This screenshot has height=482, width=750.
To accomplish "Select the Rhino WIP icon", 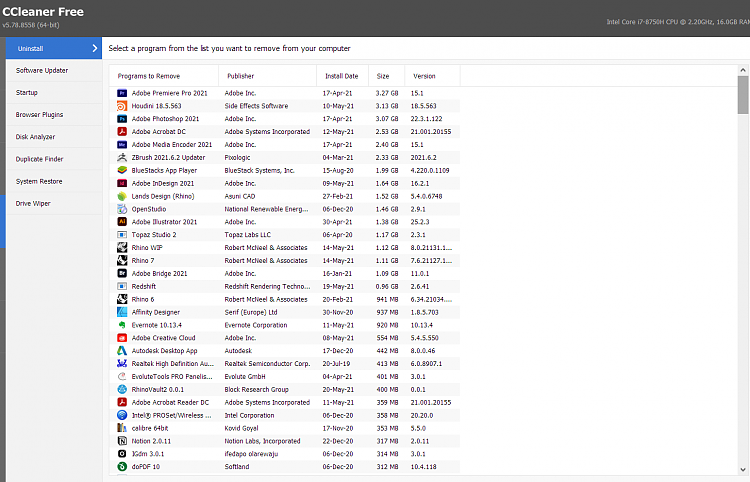I will 122,248.
